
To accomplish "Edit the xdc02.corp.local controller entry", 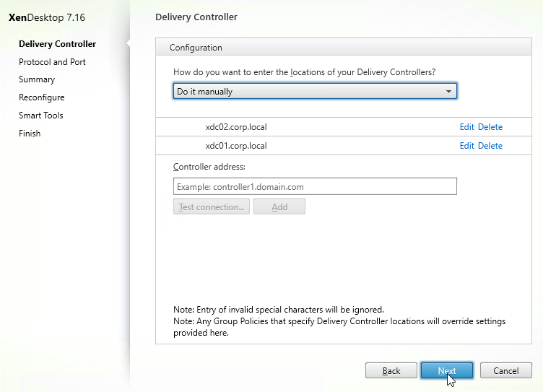I will tap(466, 127).
